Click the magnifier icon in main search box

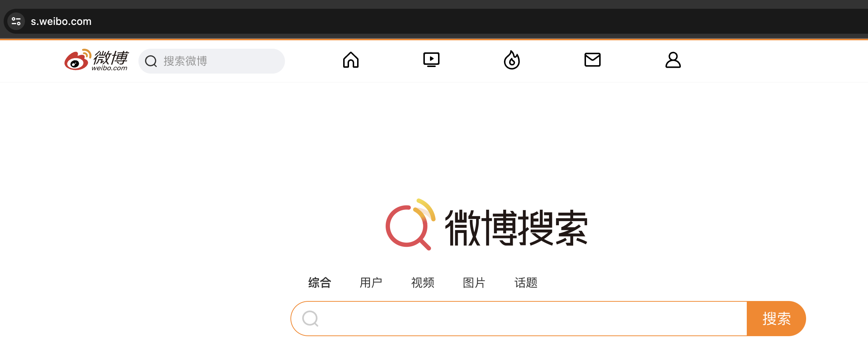(310, 319)
